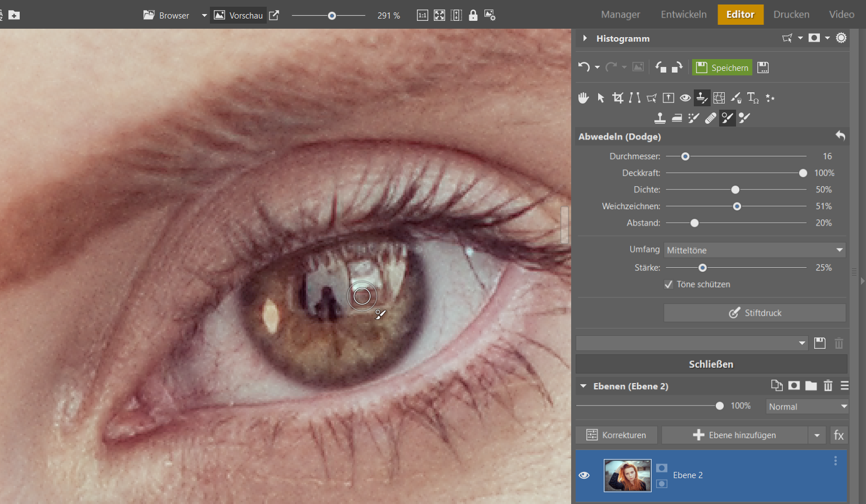Switch to the Drucken tab
The image size is (866, 504).
coord(791,15)
